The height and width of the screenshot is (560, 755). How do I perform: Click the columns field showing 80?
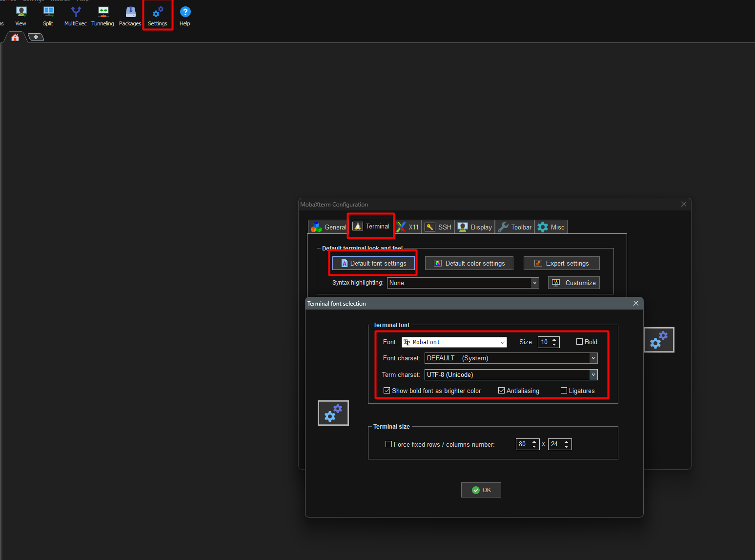click(523, 444)
